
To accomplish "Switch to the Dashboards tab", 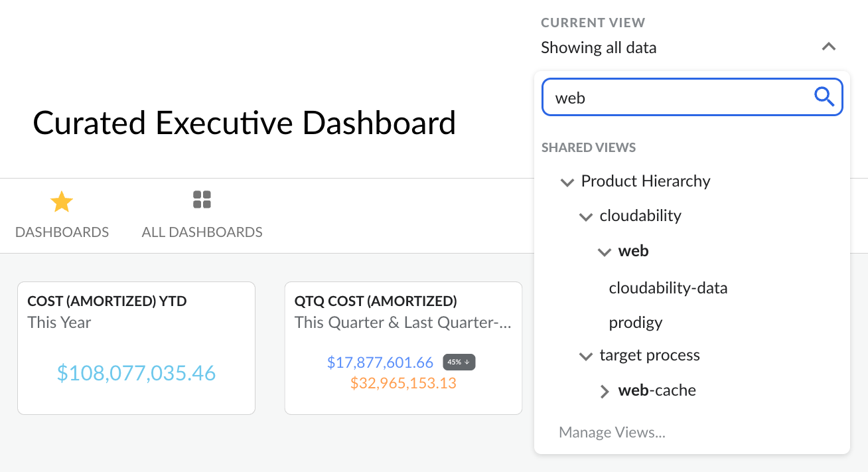I will [62, 232].
